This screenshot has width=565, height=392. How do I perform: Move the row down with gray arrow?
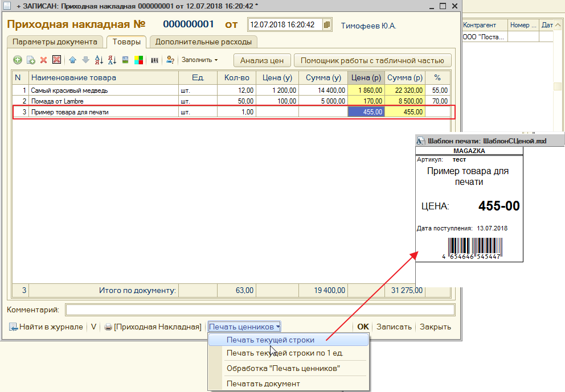[86, 60]
